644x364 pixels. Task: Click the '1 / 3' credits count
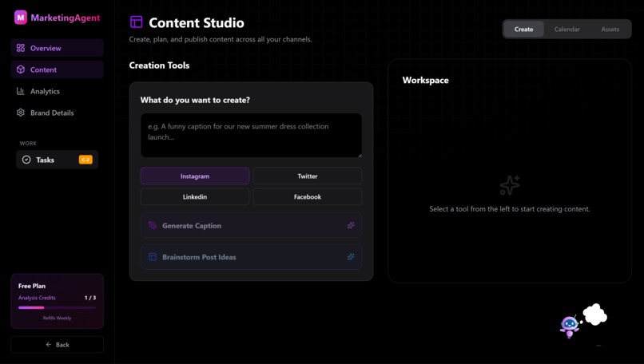[90, 298]
